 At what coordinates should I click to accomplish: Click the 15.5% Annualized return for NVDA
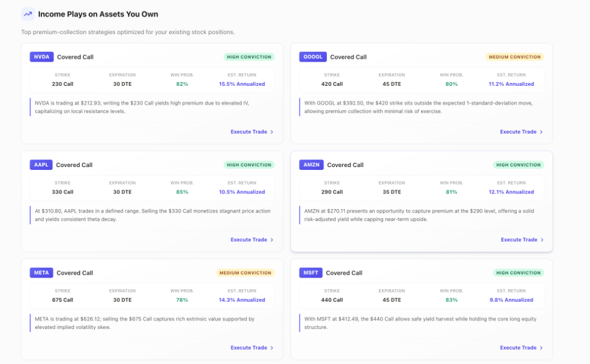242,84
